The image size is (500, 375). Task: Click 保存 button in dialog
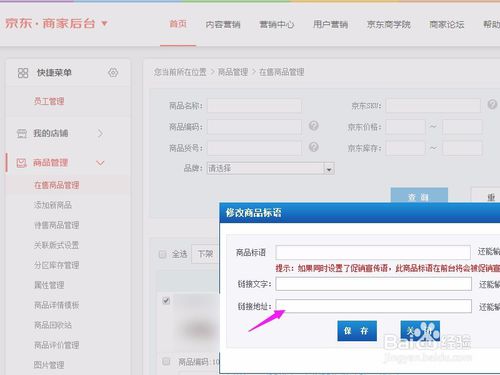pyautogui.click(x=357, y=331)
